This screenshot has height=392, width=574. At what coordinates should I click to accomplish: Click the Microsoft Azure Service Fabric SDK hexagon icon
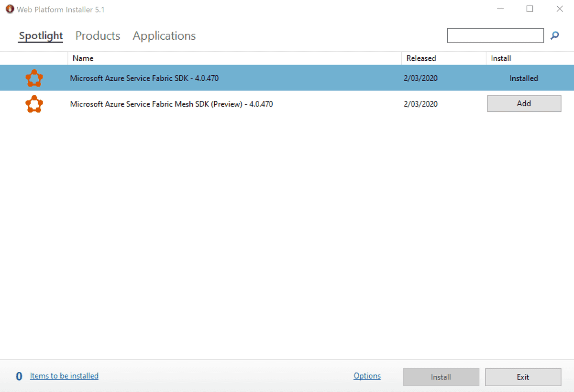pyautogui.click(x=34, y=78)
